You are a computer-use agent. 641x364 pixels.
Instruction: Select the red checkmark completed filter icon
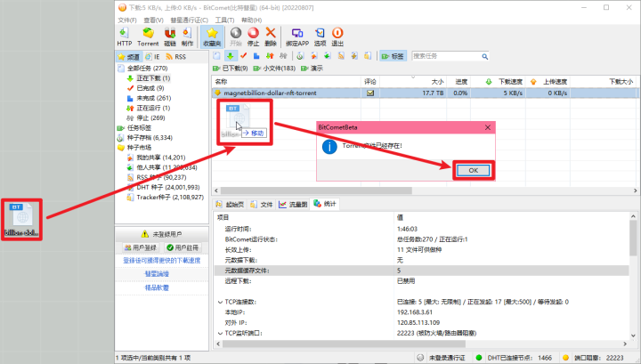pos(244,56)
